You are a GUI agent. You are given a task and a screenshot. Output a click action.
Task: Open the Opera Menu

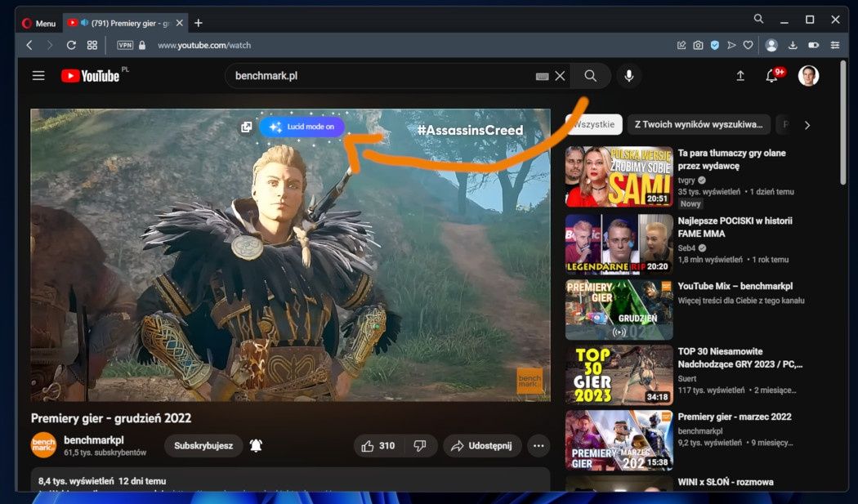38,23
